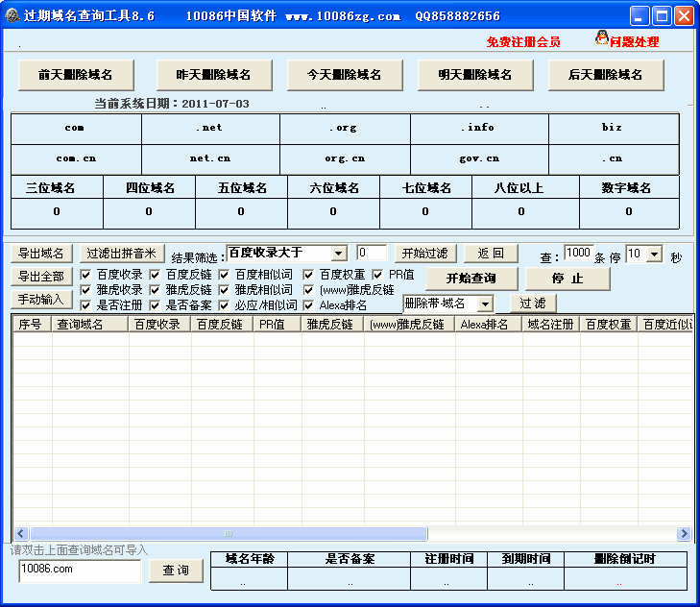Image resolution: width=700 pixels, height=607 pixels.
Task: Open the pause seconds dropdown showing 10
Action: pos(655,255)
